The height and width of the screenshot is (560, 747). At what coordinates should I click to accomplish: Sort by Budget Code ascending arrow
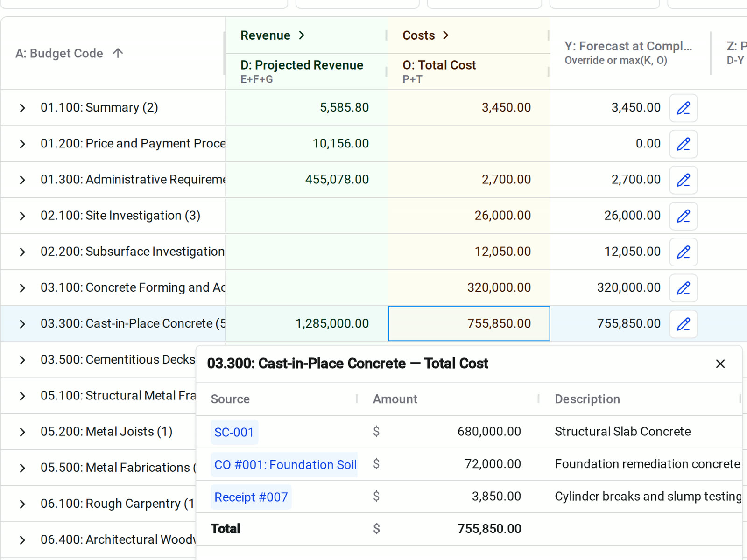(118, 53)
